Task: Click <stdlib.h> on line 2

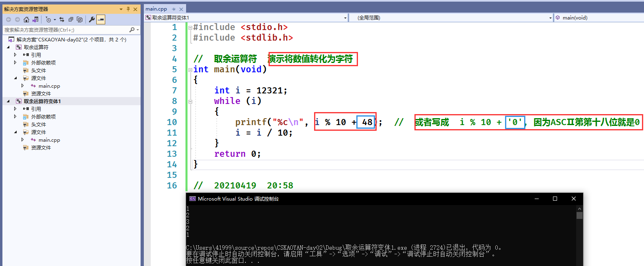Action: [267, 38]
